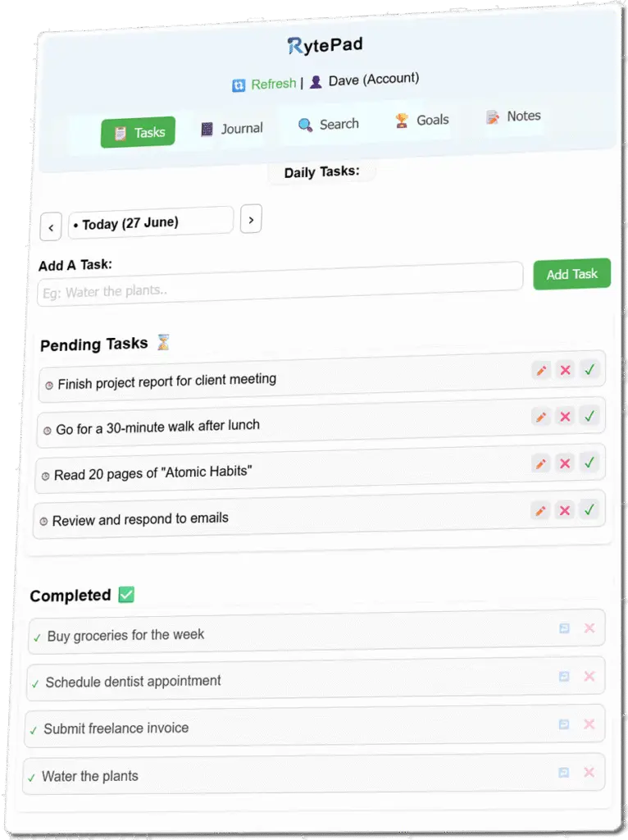Screen dimensions: 628x840
Task: Delete the "Review and respond to emails" task
Action: tap(564, 510)
